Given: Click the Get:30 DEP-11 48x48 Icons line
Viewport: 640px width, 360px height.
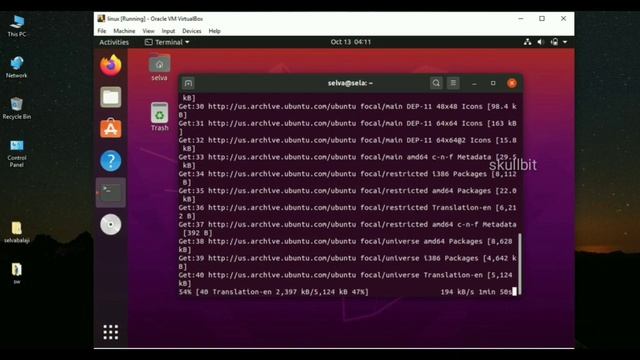Looking at the screenshot, I should 347,111.
